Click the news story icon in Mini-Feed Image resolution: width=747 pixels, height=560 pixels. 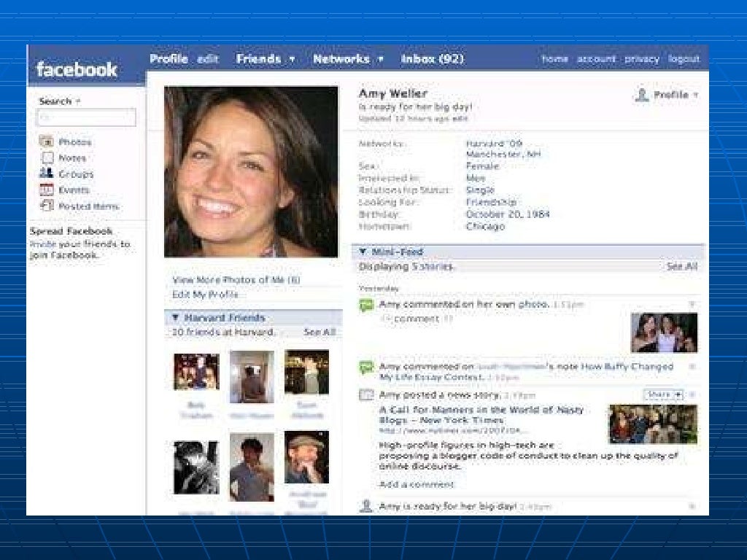(x=366, y=395)
